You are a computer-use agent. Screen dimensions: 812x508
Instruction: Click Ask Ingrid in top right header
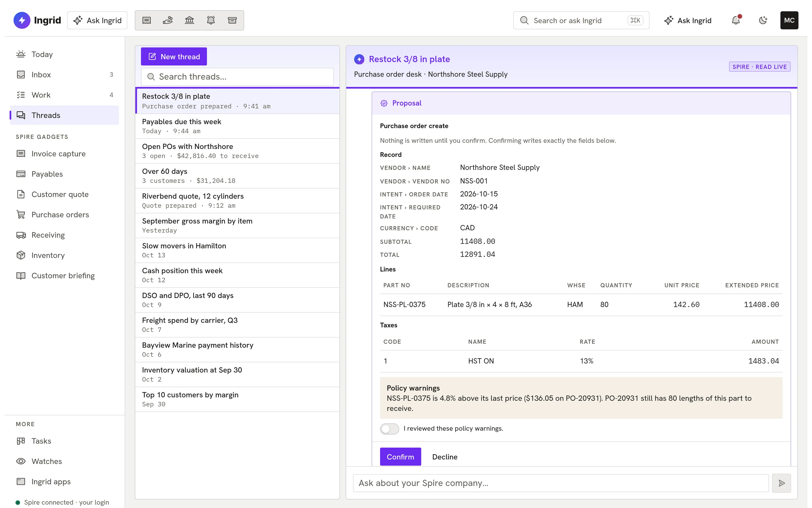(x=687, y=21)
